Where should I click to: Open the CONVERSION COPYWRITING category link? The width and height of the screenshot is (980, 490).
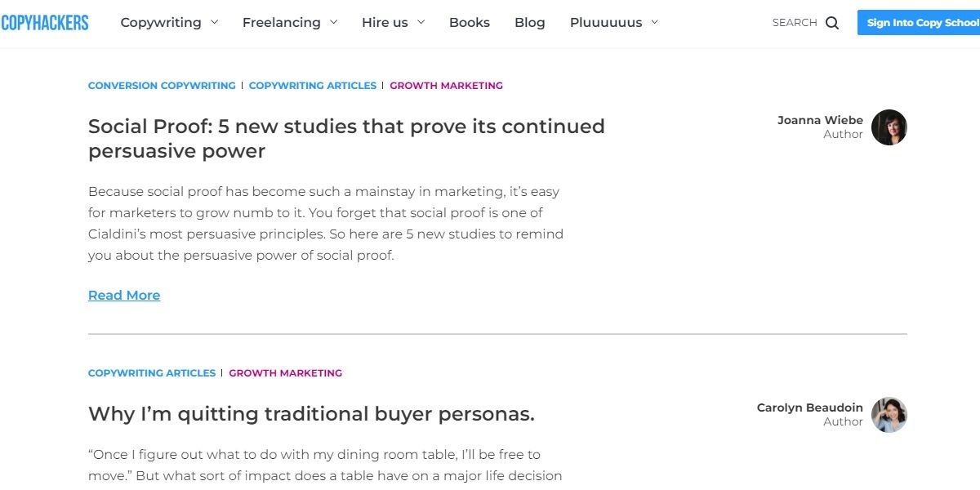click(161, 85)
